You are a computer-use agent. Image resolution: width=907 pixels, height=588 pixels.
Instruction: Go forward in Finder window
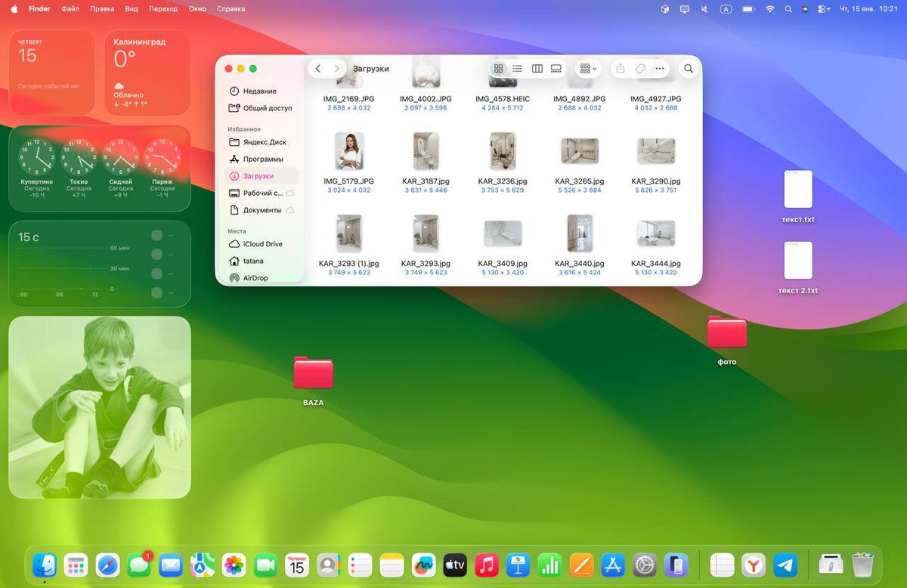pyautogui.click(x=337, y=69)
